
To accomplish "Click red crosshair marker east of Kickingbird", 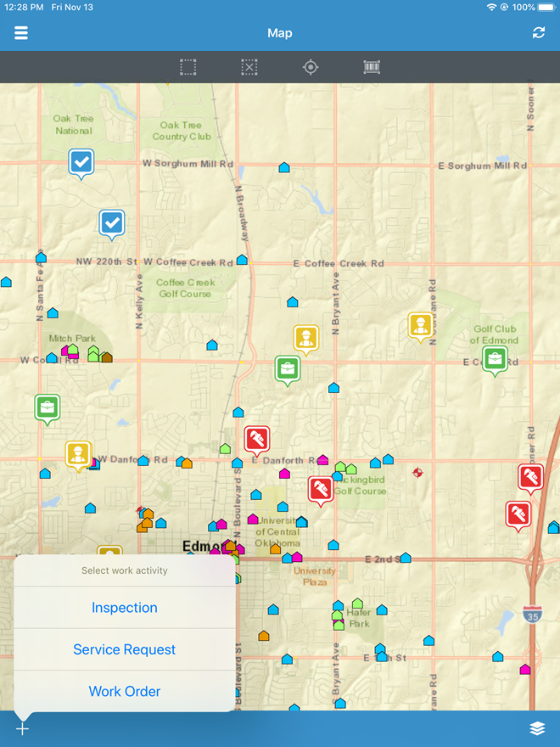I will click(417, 472).
